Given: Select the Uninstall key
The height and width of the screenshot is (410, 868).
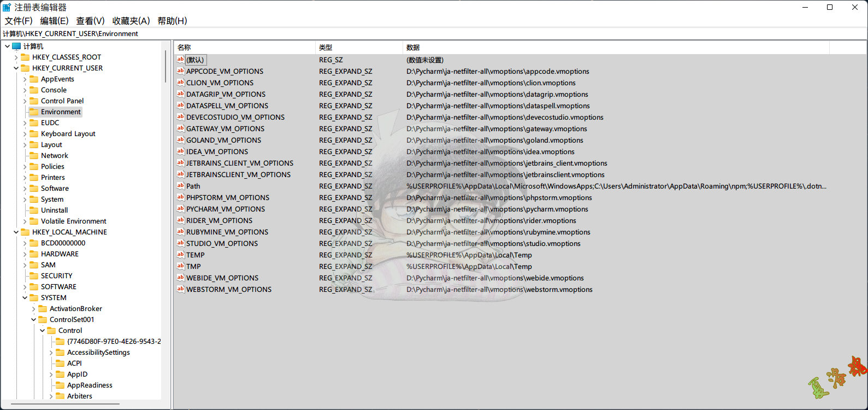Looking at the screenshot, I should pyautogui.click(x=54, y=210).
